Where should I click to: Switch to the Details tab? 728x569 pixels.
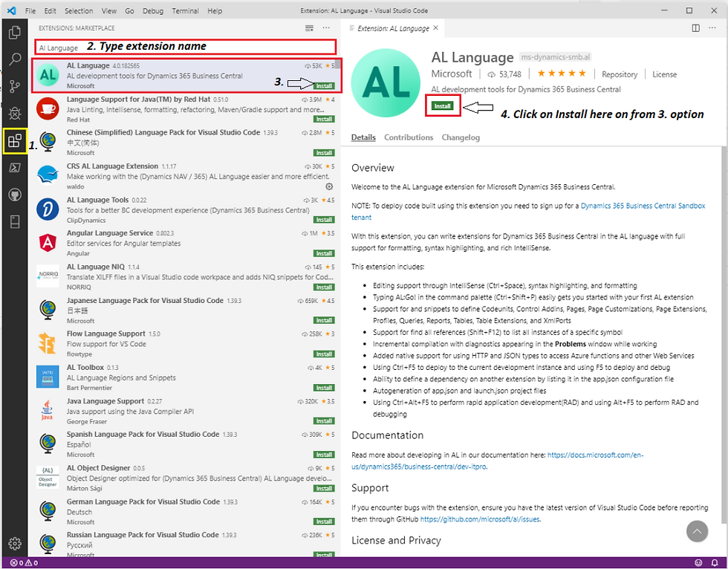[363, 137]
